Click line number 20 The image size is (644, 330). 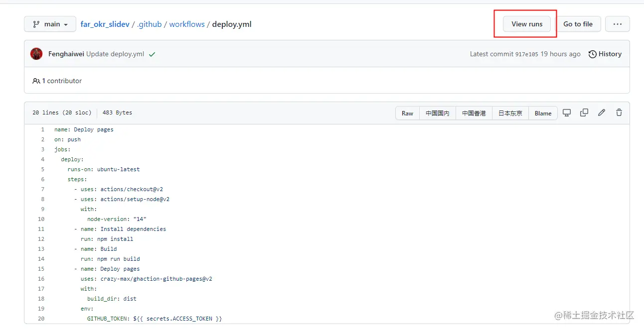click(41, 319)
